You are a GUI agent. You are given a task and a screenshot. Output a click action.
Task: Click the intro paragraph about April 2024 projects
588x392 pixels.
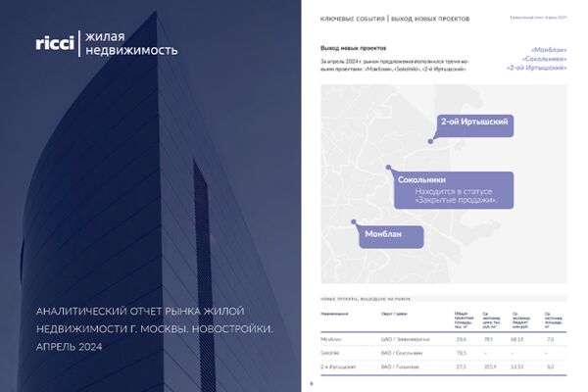[394, 66]
